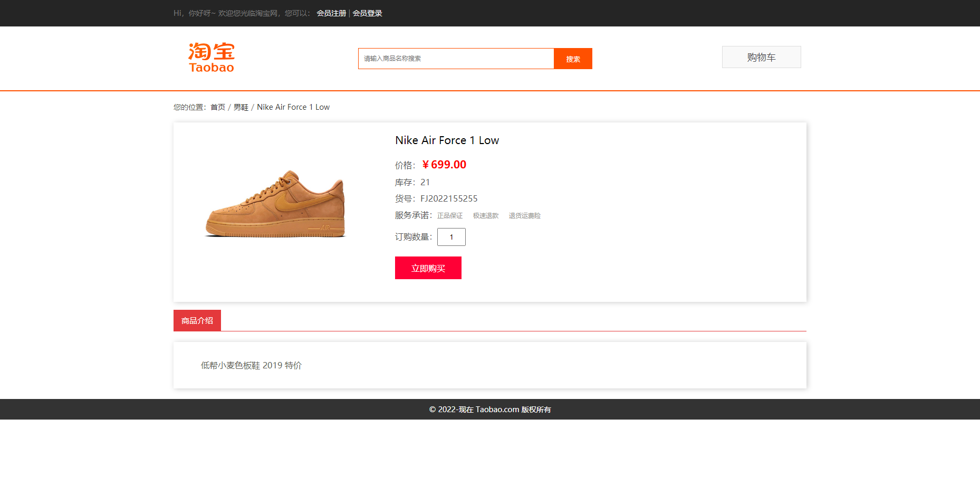Go to 首页 in the breadcrumb
Image resolution: width=980 pixels, height=504 pixels.
[218, 107]
